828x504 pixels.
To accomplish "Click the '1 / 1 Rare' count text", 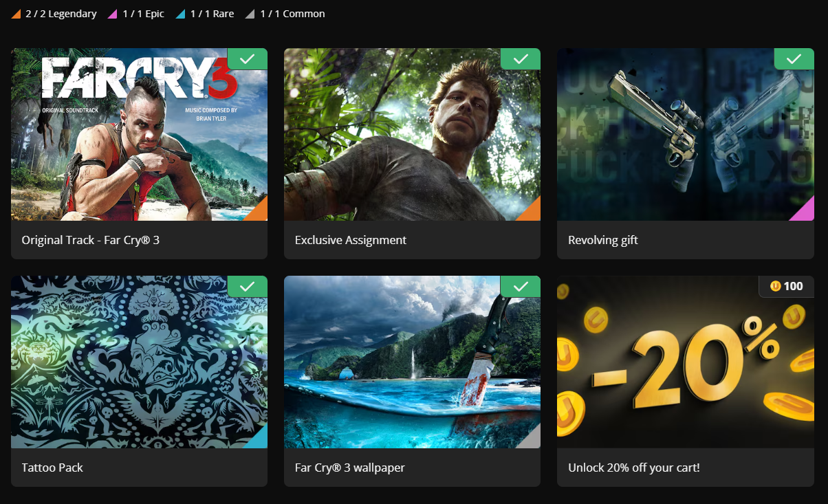I will (x=212, y=14).
